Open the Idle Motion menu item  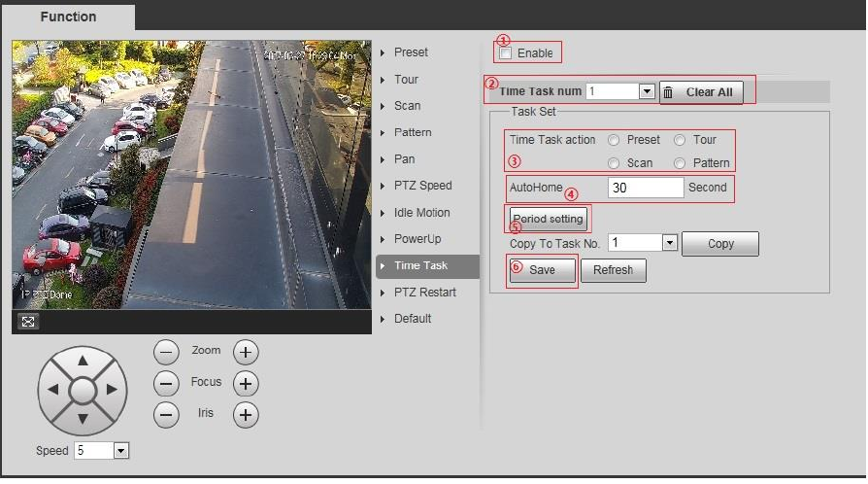tap(421, 213)
